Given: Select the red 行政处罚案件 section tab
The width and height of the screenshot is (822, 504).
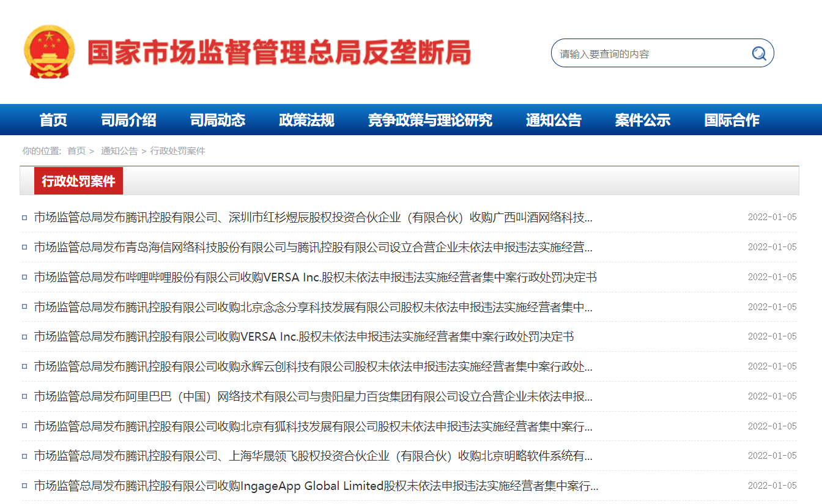Looking at the screenshot, I should pyautogui.click(x=78, y=181).
